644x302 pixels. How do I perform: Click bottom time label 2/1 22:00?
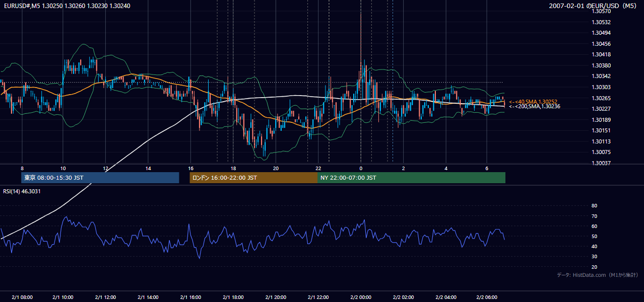(x=318, y=297)
